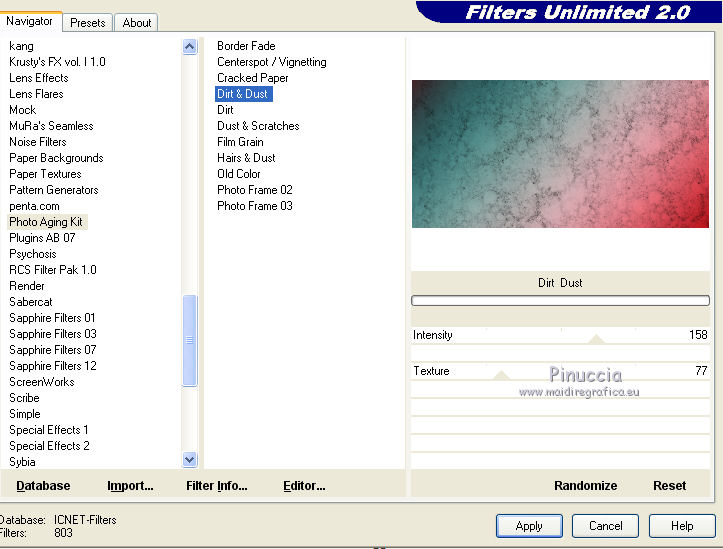This screenshot has height=549, width=723.
Task: Open the Presets tab
Action: click(88, 23)
